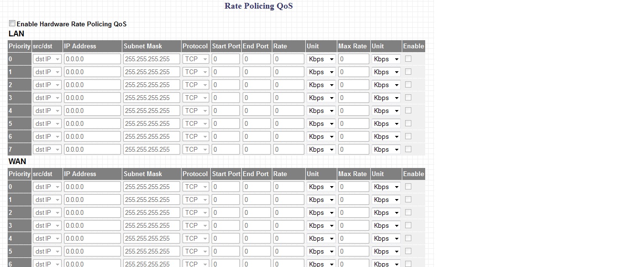The height and width of the screenshot is (267, 644).
Task: Open WAN priority 5 Max Rate Unit dropdown
Action: pyautogui.click(x=386, y=251)
